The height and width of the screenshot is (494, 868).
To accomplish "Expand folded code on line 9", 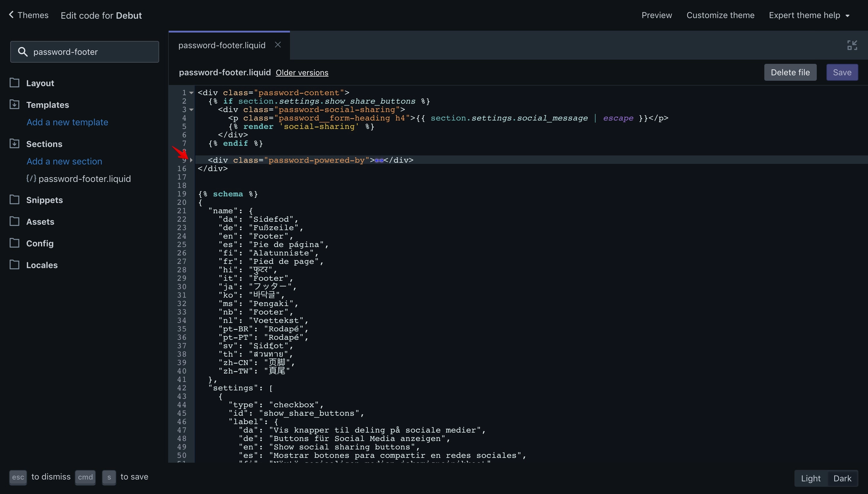I will click(191, 160).
